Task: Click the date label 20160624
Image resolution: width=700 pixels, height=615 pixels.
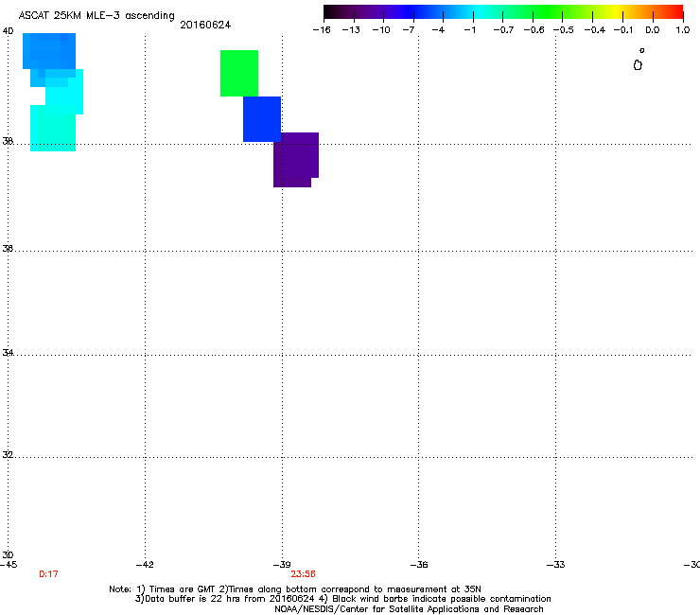Action: tap(205, 25)
